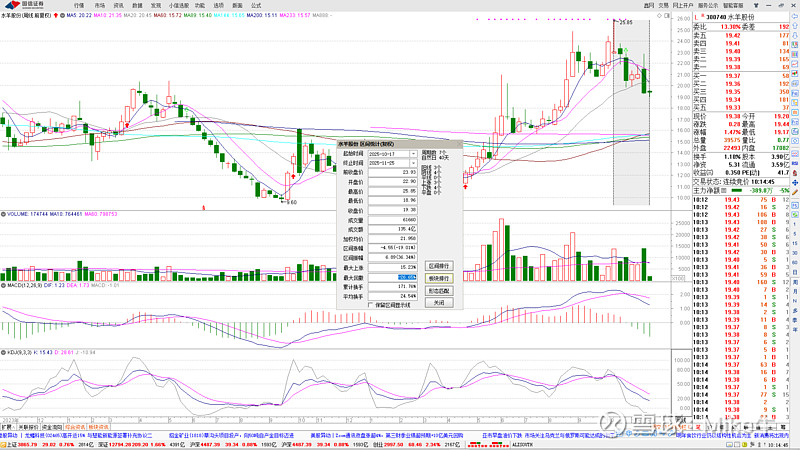Screen dimensions: 800x450
Task: Click the 板块排行 button
Action: coord(439,279)
